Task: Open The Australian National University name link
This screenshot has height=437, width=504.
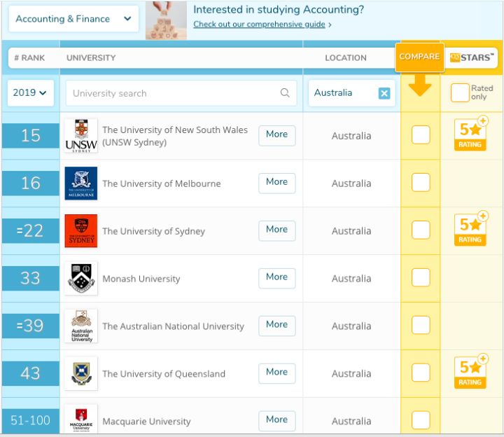Action: tap(174, 326)
